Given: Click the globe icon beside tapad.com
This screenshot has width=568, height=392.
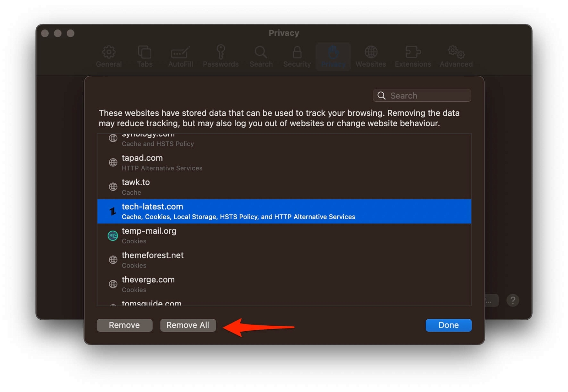Looking at the screenshot, I should point(113,162).
